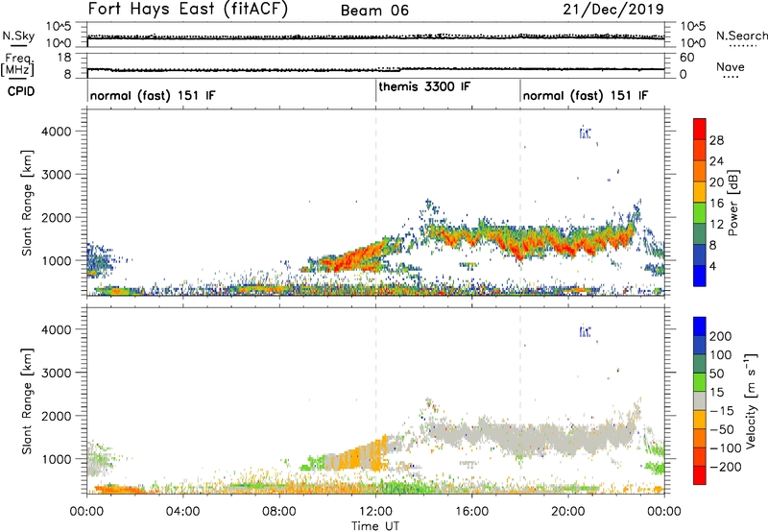This screenshot has width=768, height=532.
Task: Select the 16–20 dB yellow segment on power colorbar
Action: (700, 192)
